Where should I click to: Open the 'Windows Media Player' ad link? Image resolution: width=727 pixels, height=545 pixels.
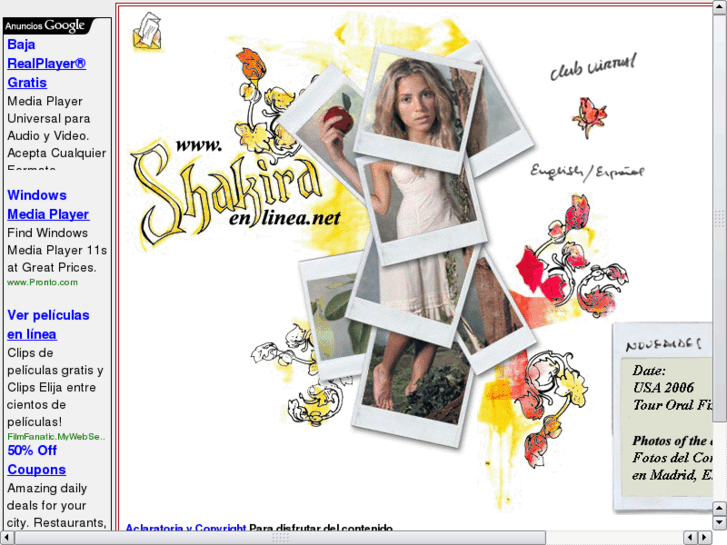(x=48, y=205)
